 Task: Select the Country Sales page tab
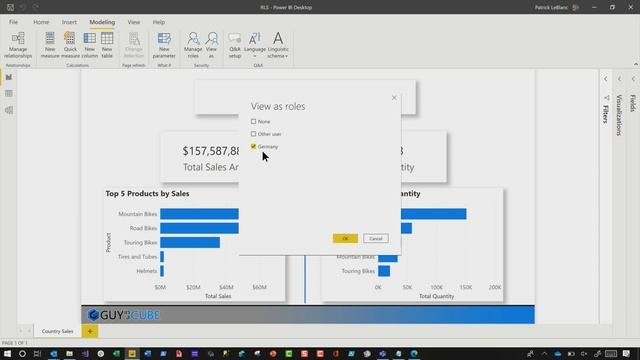tap(58, 331)
